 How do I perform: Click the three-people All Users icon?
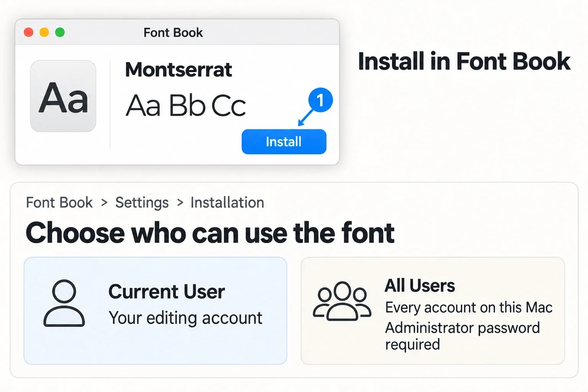pyautogui.click(x=342, y=301)
